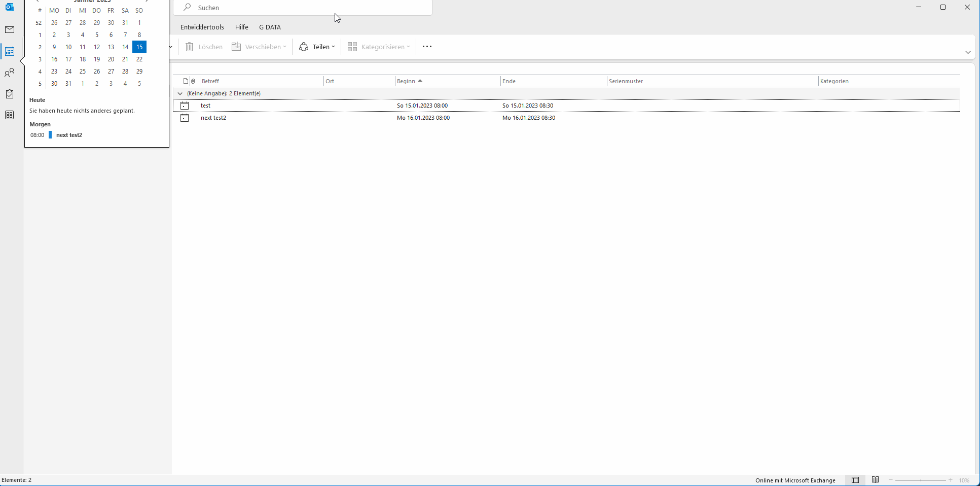Switch to Normal view in status bar
The height and width of the screenshot is (486, 980).
coord(855,480)
